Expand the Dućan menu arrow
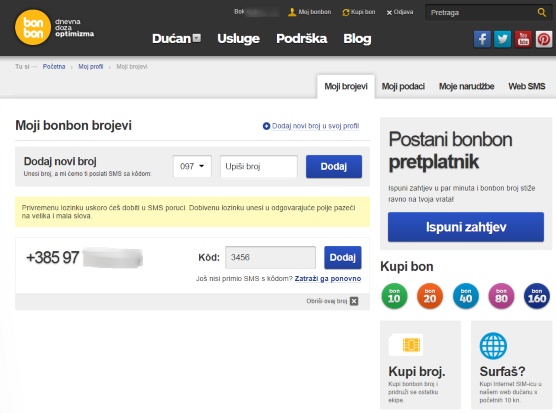Image resolution: width=556 pixels, height=413 pixels. coord(197,38)
